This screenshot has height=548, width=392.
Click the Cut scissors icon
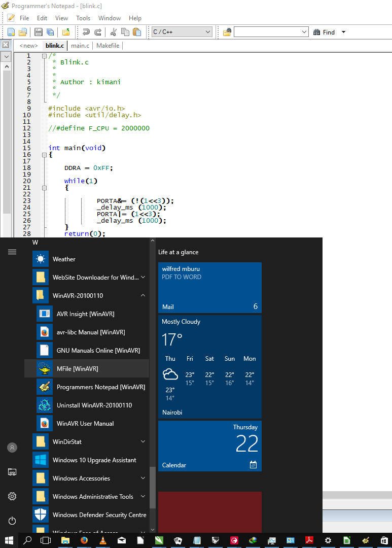coord(113,32)
